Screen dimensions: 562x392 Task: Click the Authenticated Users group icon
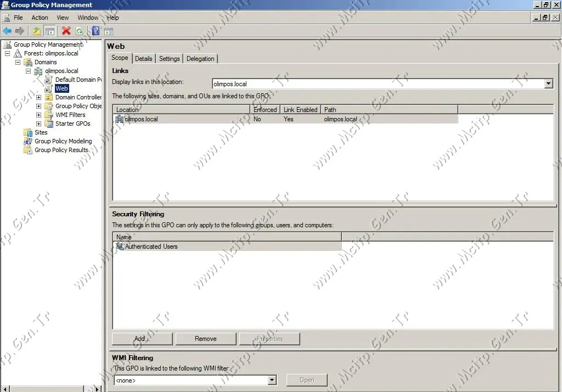point(120,246)
